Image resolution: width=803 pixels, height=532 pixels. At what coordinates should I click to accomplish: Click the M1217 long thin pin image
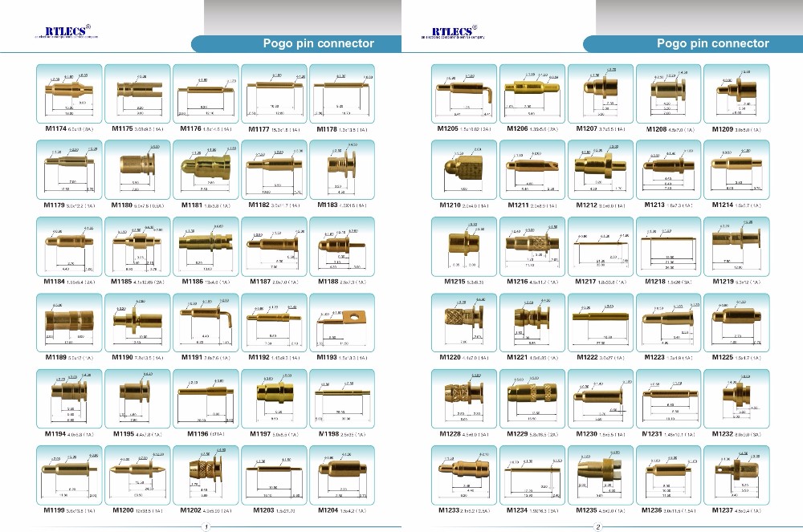[x=600, y=246]
